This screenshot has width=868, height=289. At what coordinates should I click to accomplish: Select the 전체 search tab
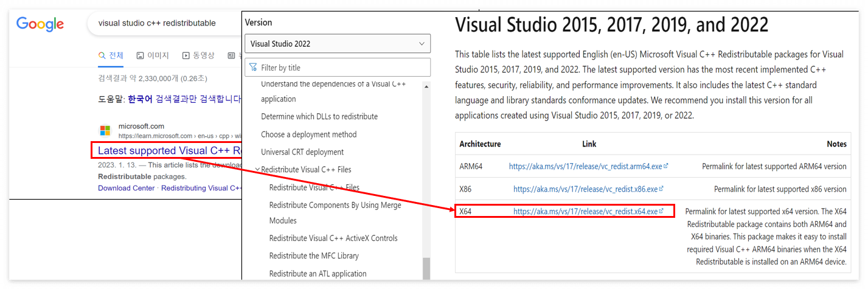pyautogui.click(x=111, y=55)
